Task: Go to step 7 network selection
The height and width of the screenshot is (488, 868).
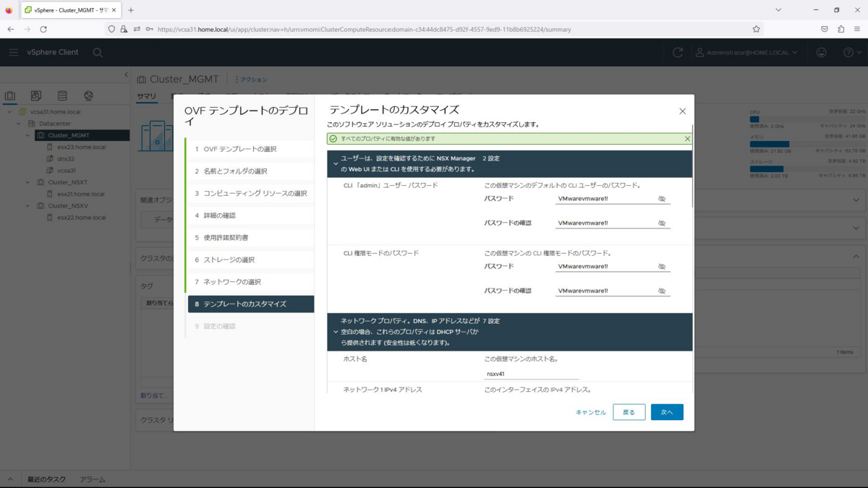Action: point(250,282)
